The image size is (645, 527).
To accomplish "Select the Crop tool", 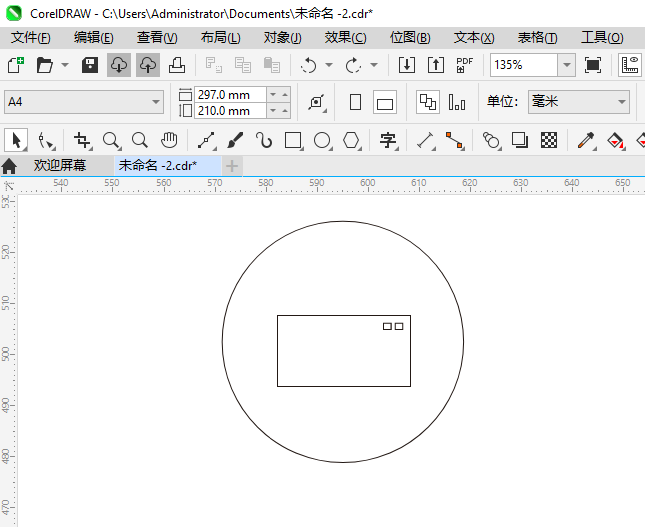I will (83, 140).
